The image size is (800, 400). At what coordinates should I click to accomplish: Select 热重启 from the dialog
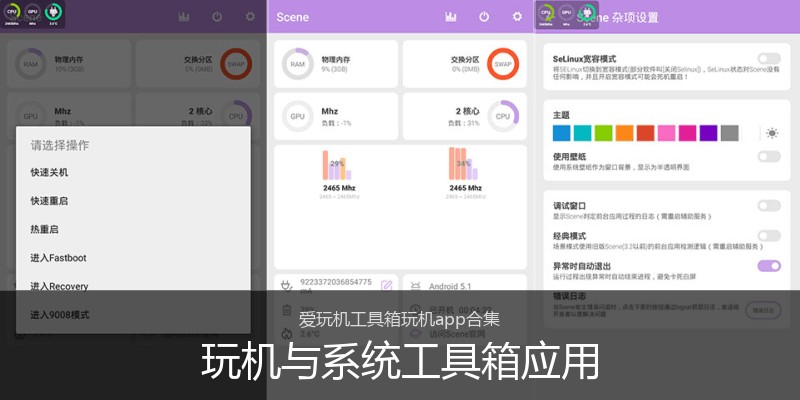(133, 230)
